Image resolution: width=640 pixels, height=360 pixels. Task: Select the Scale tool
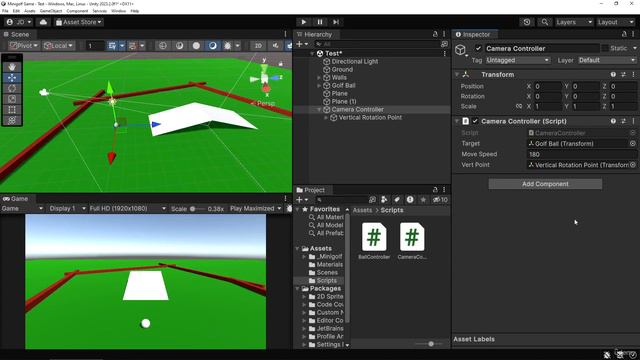pos(12,99)
